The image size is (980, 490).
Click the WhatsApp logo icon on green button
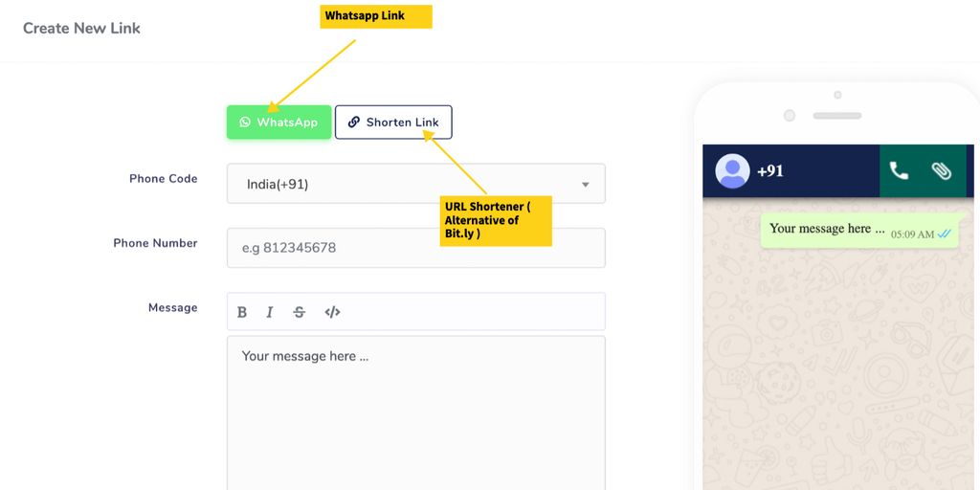pyautogui.click(x=245, y=122)
